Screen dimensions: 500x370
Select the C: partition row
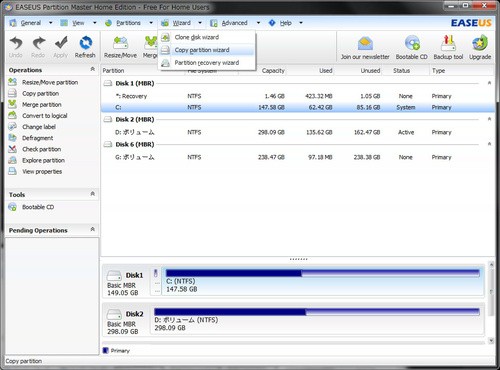coord(298,107)
